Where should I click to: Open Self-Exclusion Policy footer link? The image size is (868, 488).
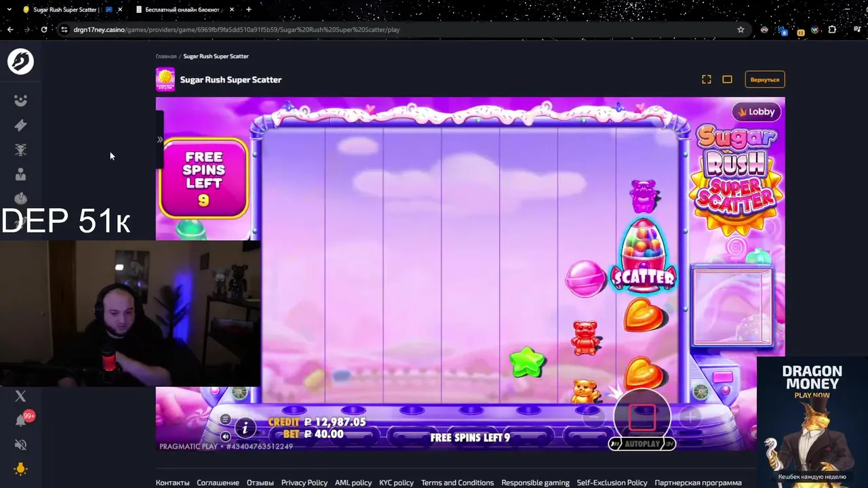(612, 483)
